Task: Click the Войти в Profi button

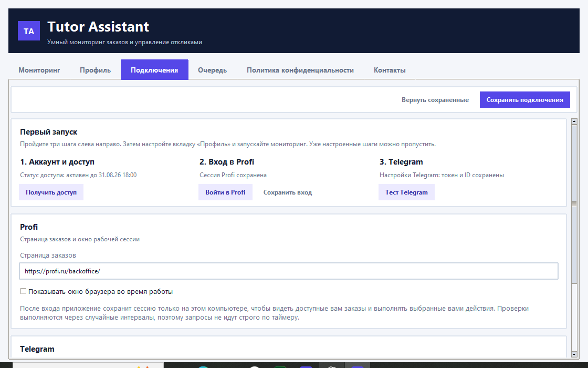Action: tap(225, 192)
